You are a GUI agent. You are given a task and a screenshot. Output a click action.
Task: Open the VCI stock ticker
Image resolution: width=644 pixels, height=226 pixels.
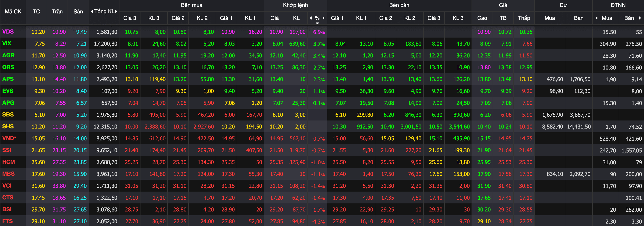[7, 186]
